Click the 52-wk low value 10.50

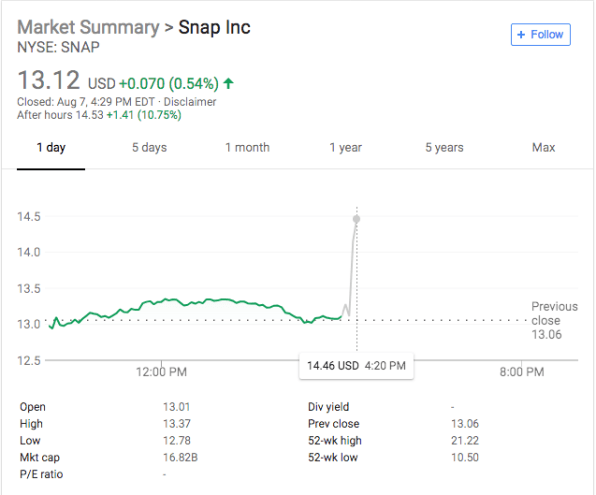(x=465, y=457)
